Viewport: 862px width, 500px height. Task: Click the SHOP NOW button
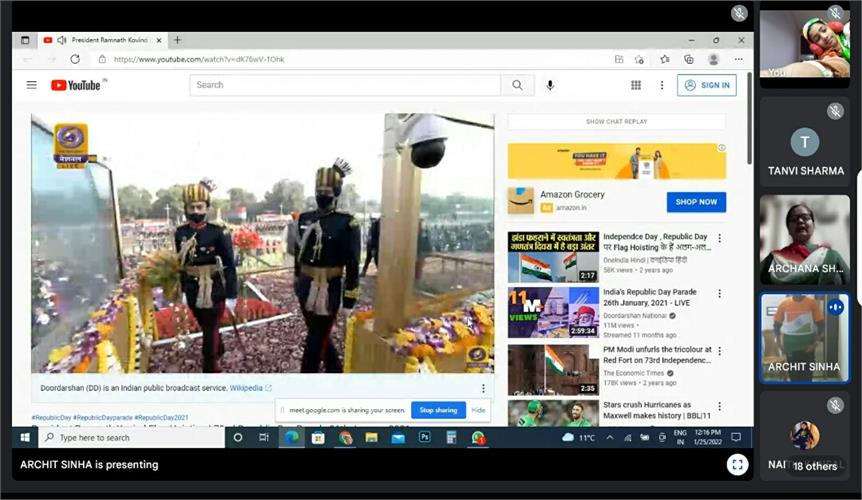click(696, 202)
